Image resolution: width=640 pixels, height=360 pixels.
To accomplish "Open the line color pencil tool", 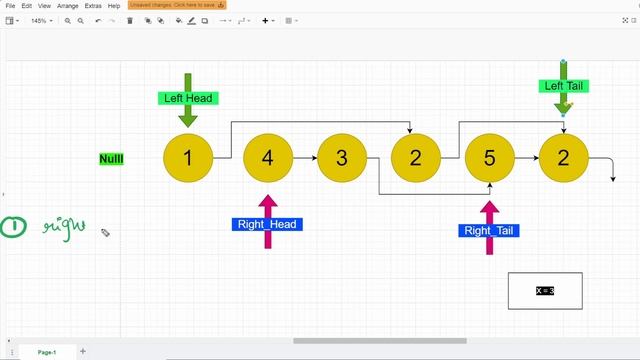I will [191, 21].
